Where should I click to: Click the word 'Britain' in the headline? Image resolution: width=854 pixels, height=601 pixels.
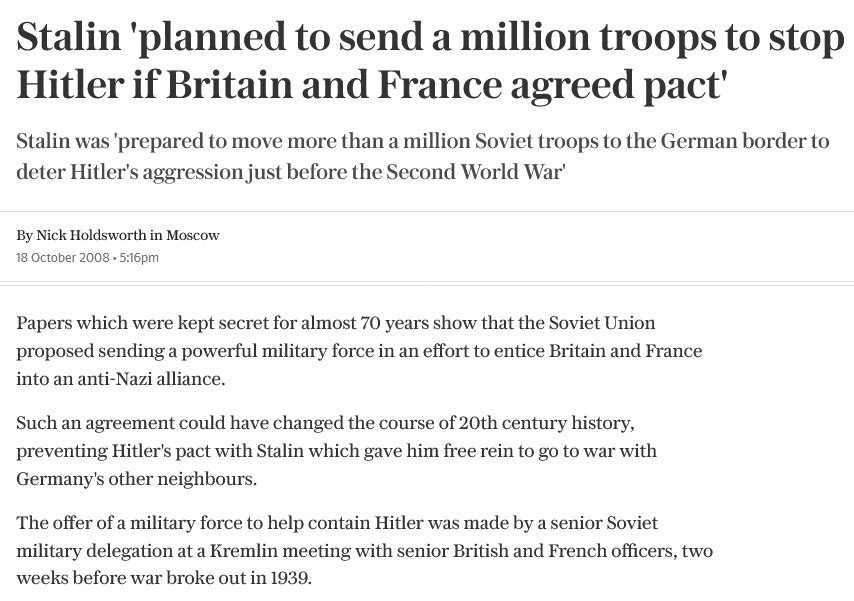point(229,84)
